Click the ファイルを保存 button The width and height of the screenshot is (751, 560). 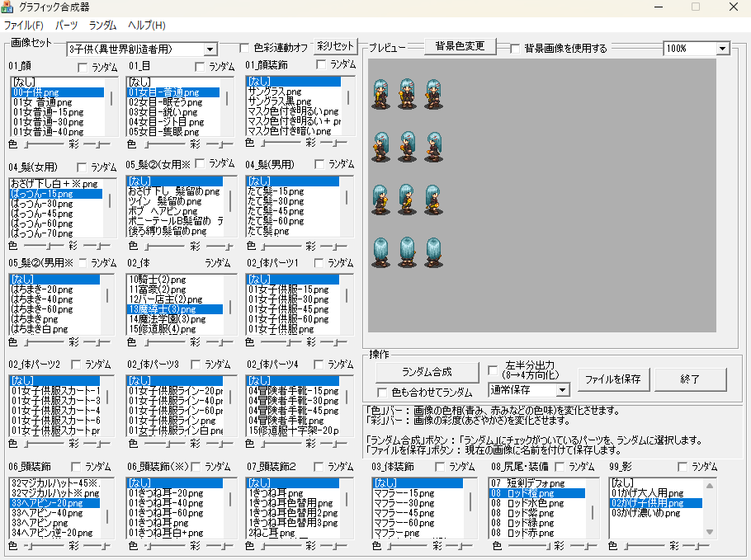click(612, 379)
